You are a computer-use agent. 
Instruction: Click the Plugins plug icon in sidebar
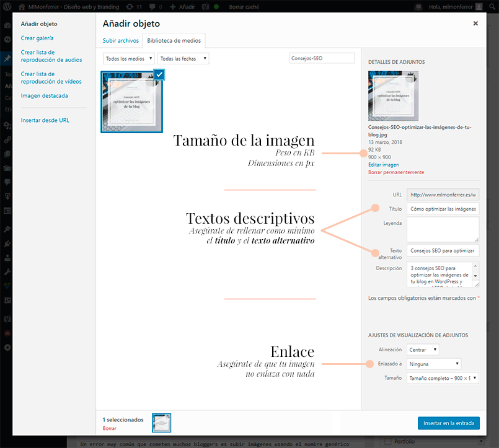(6, 242)
